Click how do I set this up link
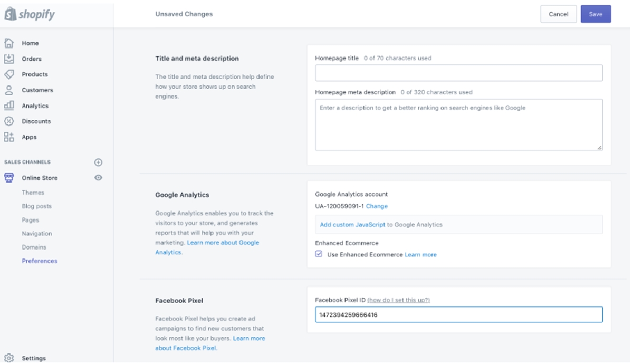This screenshot has height=364, width=633. tap(399, 300)
